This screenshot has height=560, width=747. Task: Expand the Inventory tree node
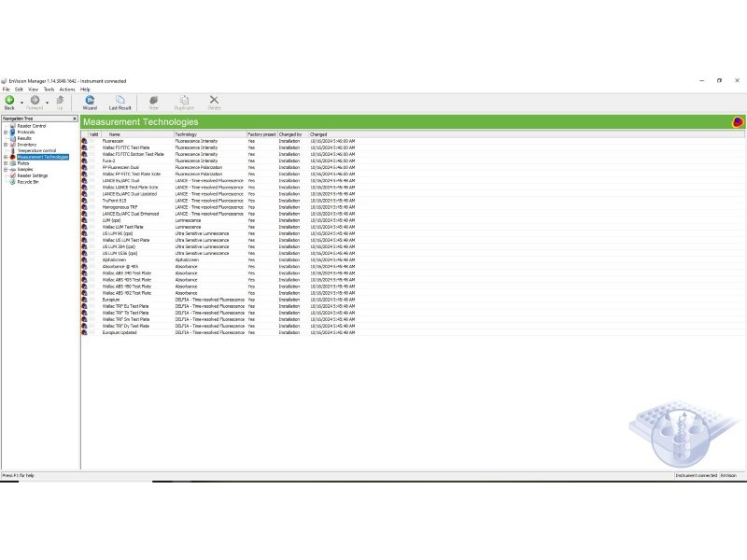click(x=6, y=145)
